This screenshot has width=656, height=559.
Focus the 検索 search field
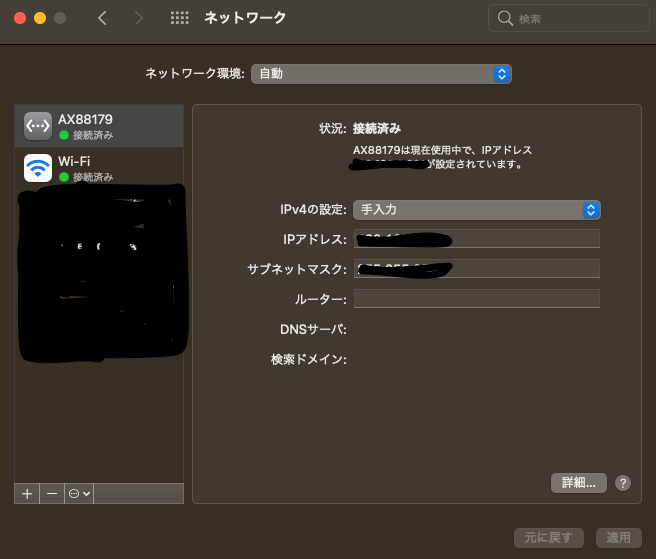(569, 18)
